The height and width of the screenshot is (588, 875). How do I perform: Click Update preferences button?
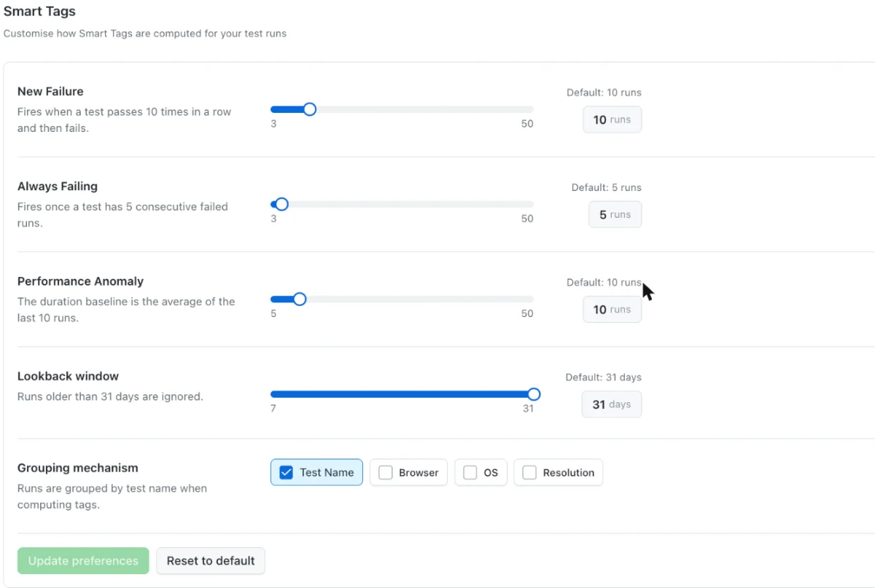[83, 561]
